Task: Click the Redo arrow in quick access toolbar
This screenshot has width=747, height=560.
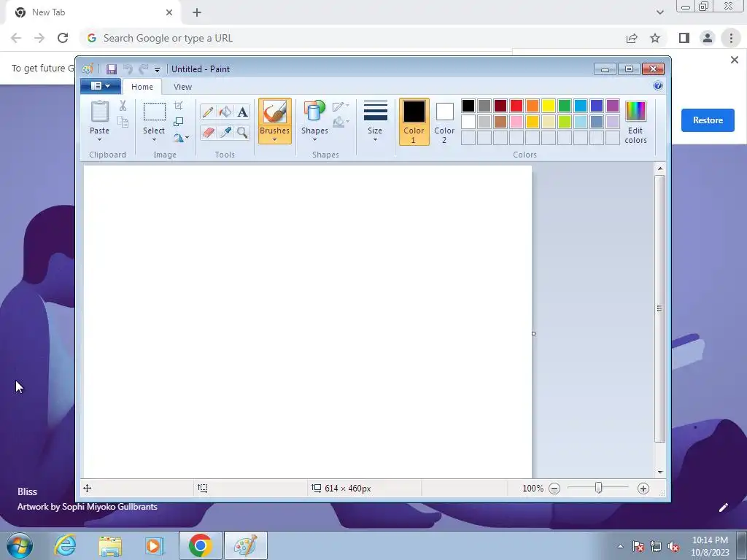Action: (x=144, y=69)
